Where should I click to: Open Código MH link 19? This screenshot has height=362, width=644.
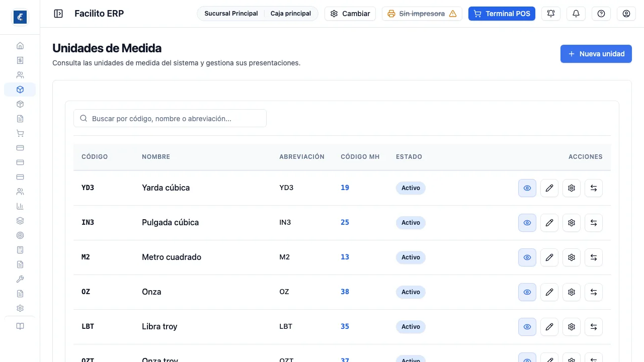click(x=345, y=188)
